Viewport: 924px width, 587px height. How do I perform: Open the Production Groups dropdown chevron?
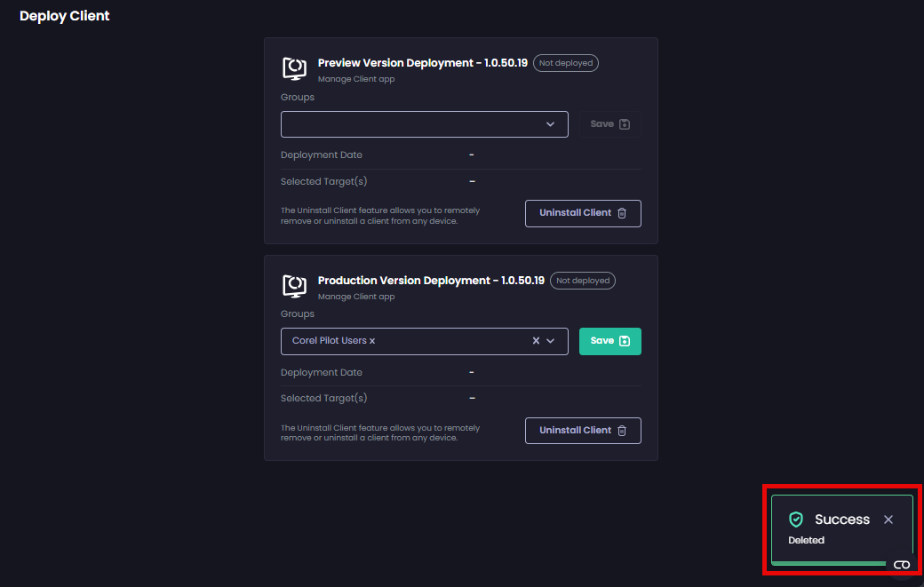(x=552, y=341)
